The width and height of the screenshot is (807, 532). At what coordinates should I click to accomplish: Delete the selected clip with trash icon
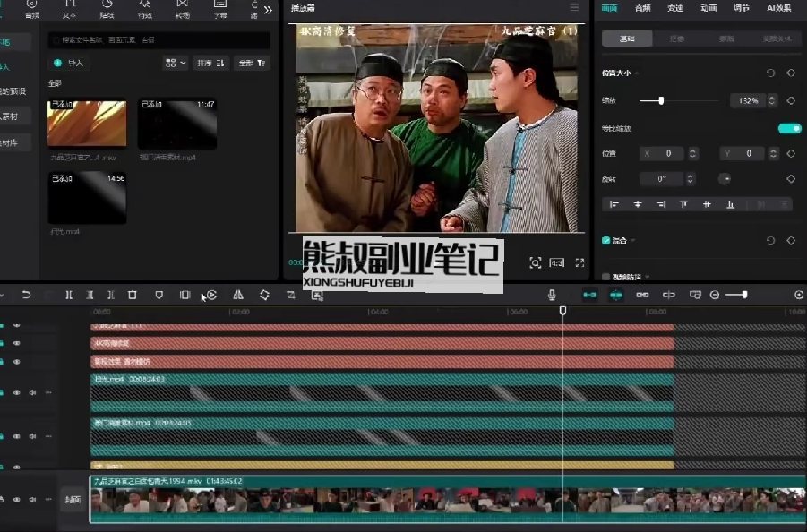click(x=133, y=295)
